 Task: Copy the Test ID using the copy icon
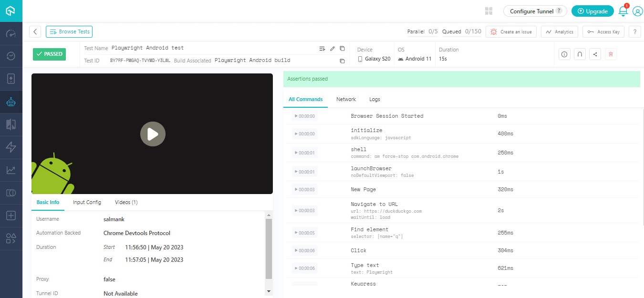(x=342, y=61)
